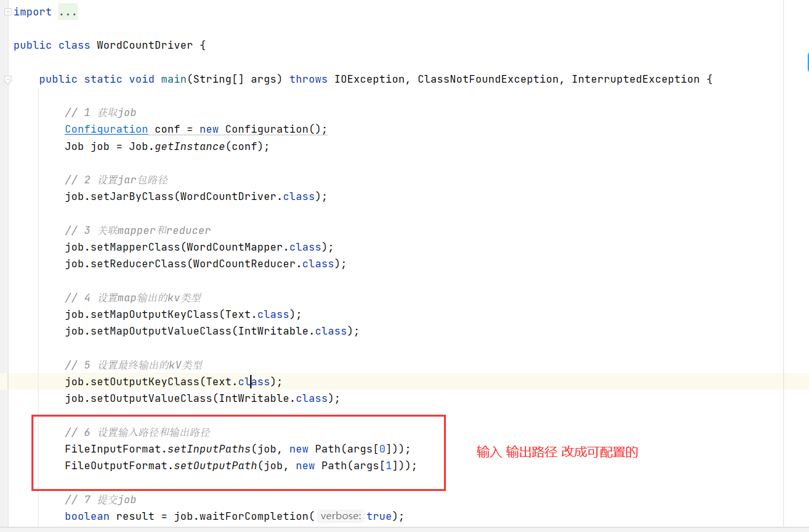Expand the collapsed import block fold icon

click(x=8, y=12)
